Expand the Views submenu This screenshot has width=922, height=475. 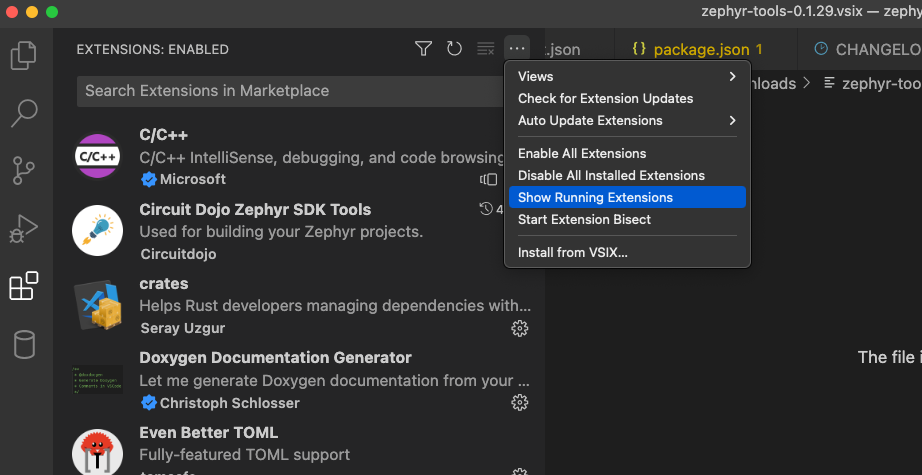pos(627,76)
